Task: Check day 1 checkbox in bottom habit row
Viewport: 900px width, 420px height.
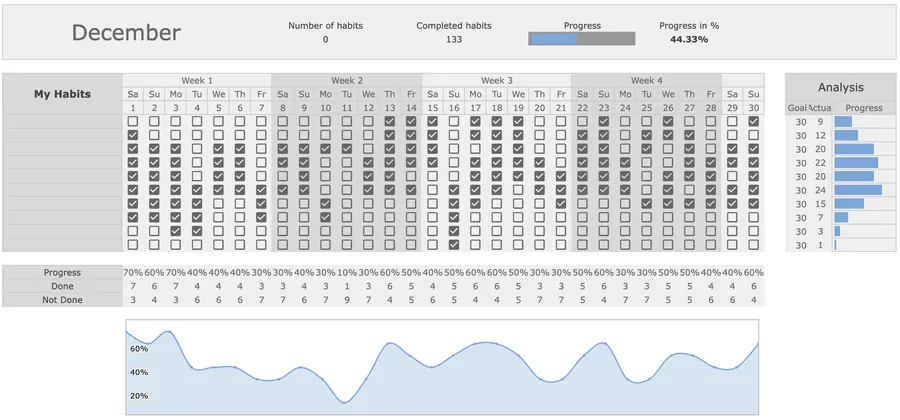Action: tap(133, 244)
